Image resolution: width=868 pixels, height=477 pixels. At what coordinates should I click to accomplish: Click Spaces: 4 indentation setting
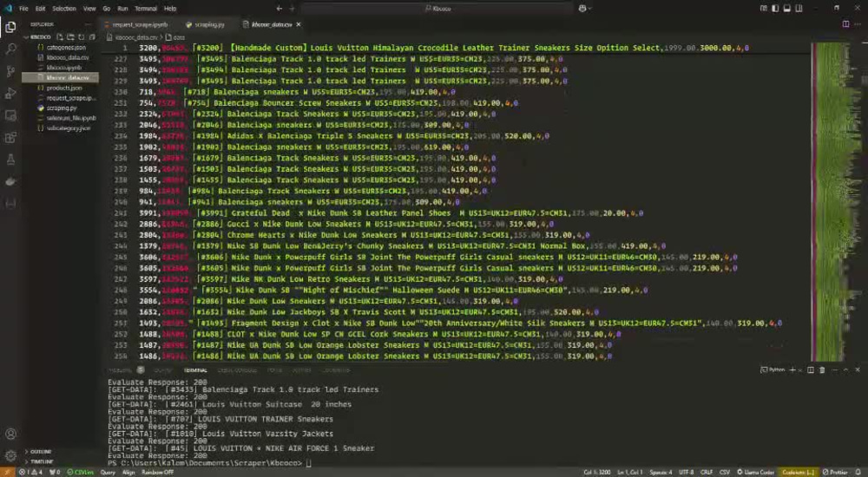point(661,472)
